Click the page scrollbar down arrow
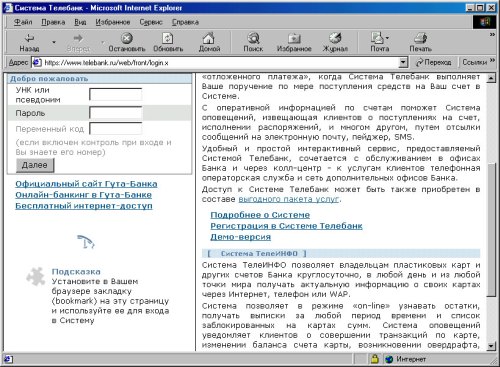Image resolution: width=500 pixels, height=367 pixels. coord(491,346)
